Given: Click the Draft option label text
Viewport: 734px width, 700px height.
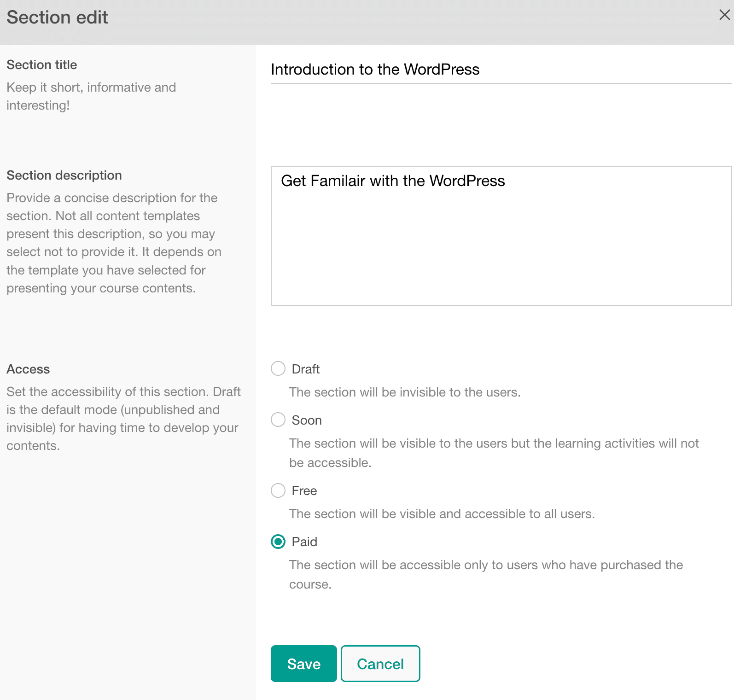Looking at the screenshot, I should 305,368.
